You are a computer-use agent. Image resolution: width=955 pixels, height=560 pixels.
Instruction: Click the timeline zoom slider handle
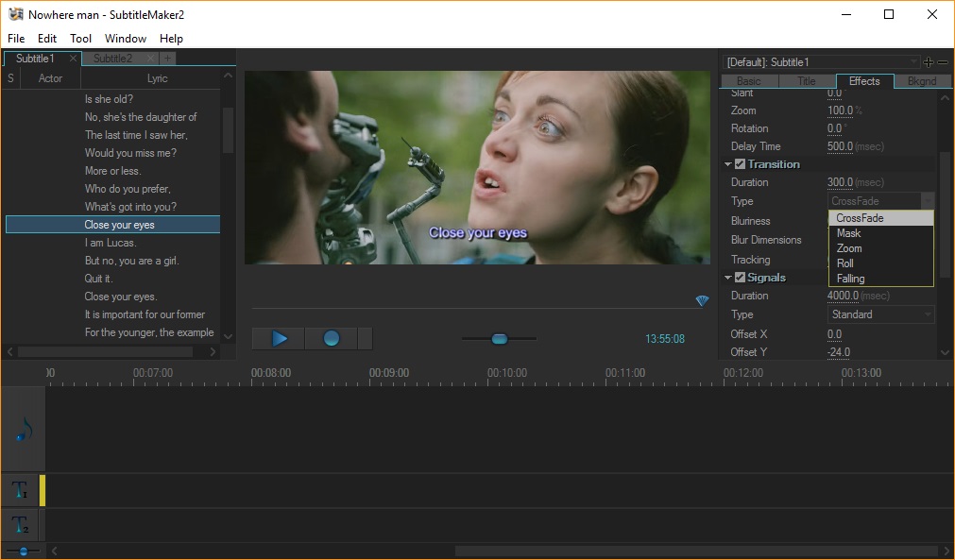(x=24, y=552)
